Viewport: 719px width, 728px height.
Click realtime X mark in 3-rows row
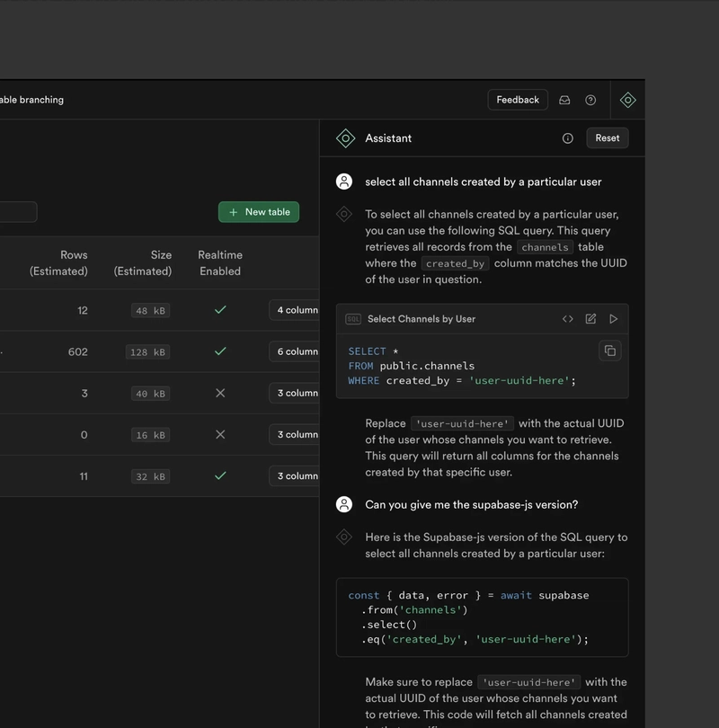tap(220, 393)
